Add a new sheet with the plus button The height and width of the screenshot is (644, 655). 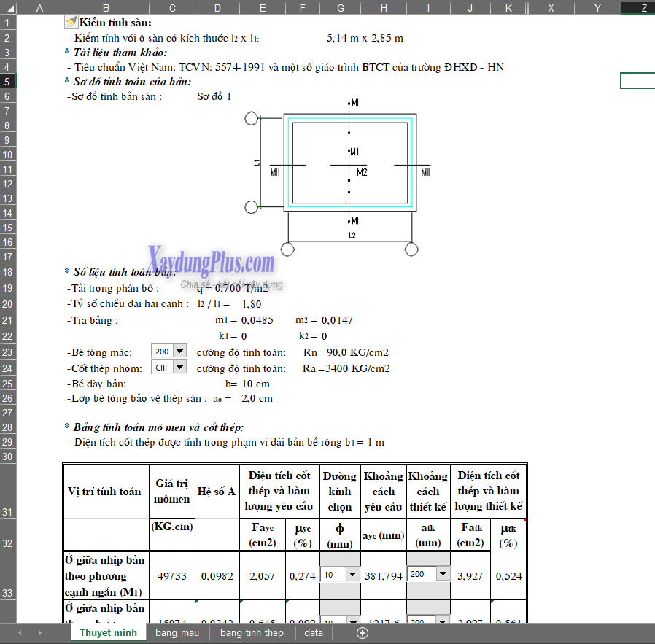point(363,633)
